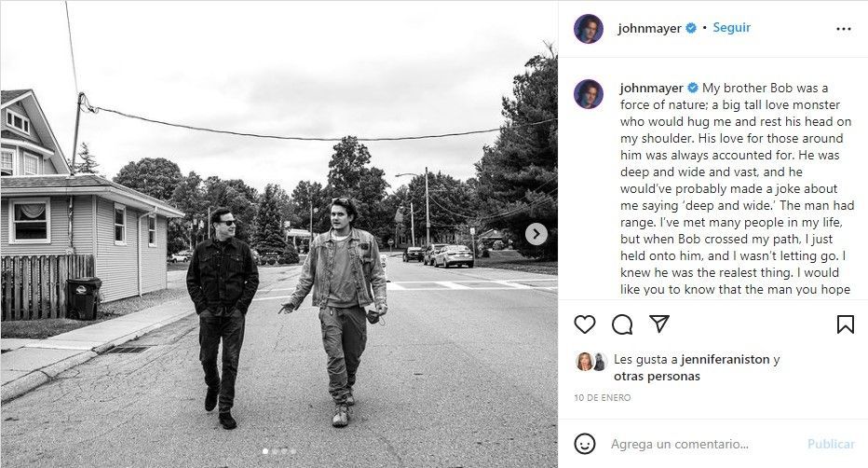Click the avatar beside the caption text

pos(589,93)
